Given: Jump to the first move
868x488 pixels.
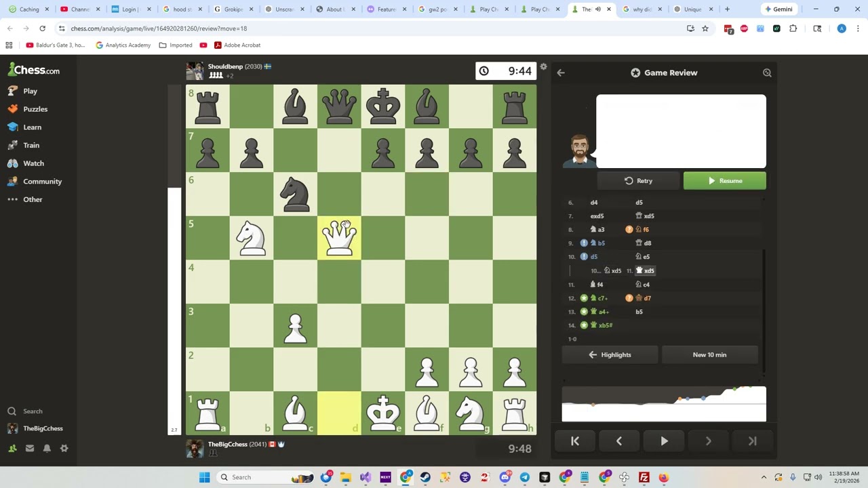Looking at the screenshot, I should pyautogui.click(x=575, y=441).
